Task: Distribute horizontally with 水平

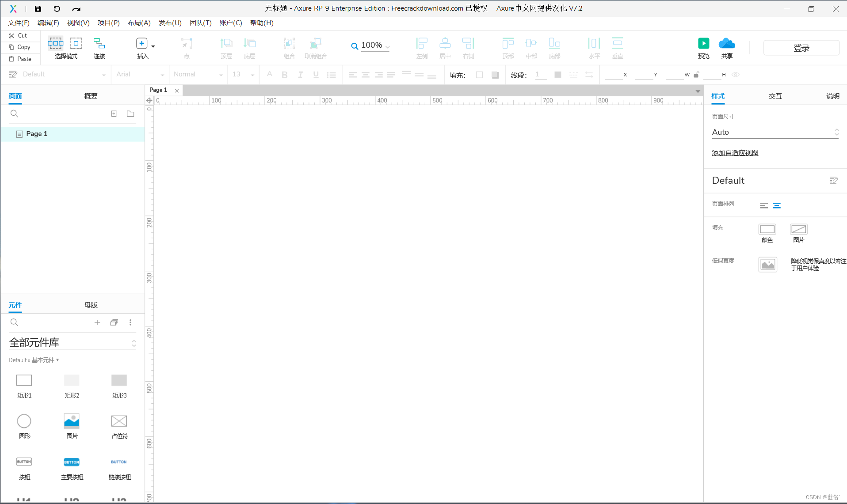Action: pyautogui.click(x=594, y=48)
